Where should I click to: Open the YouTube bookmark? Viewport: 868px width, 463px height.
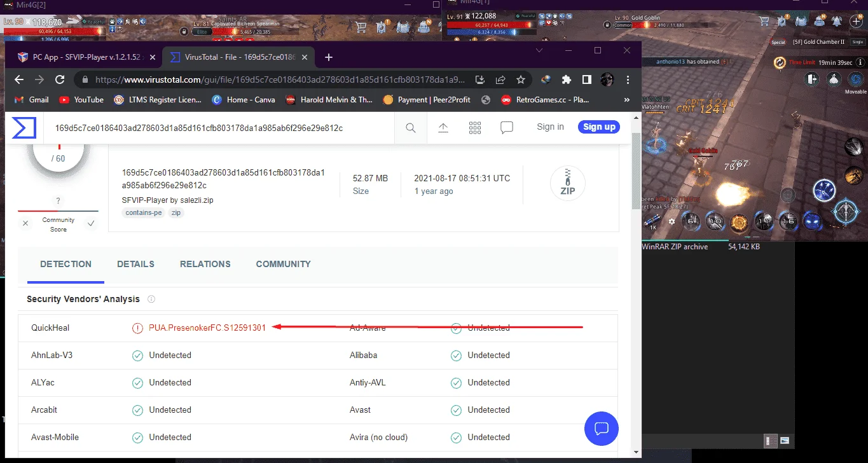[81, 100]
